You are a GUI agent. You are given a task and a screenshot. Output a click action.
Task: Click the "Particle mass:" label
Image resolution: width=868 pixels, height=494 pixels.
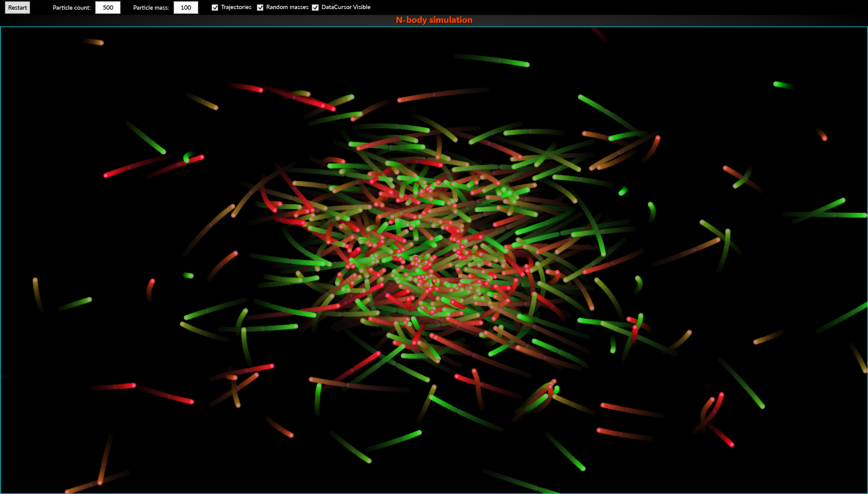point(151,8)
